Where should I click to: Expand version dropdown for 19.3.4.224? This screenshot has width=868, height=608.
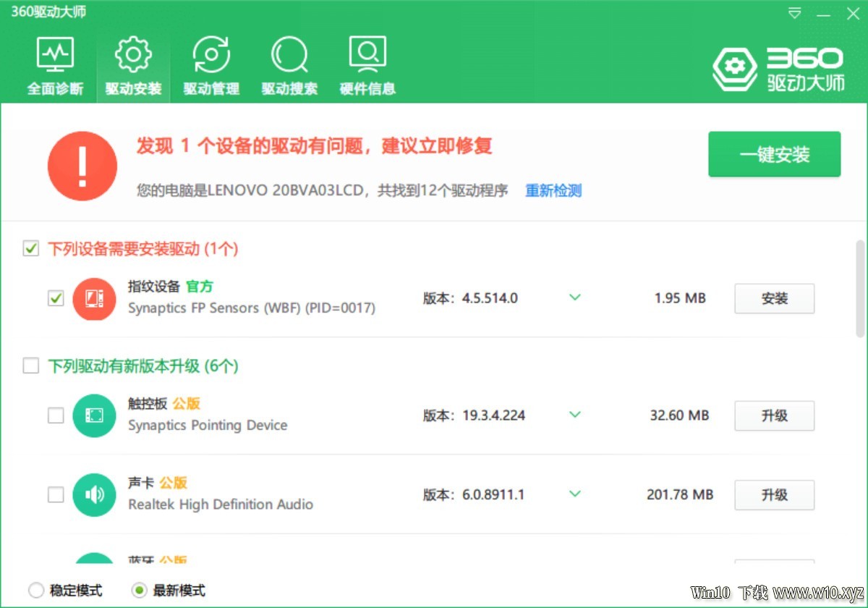(x=575, y=415)
